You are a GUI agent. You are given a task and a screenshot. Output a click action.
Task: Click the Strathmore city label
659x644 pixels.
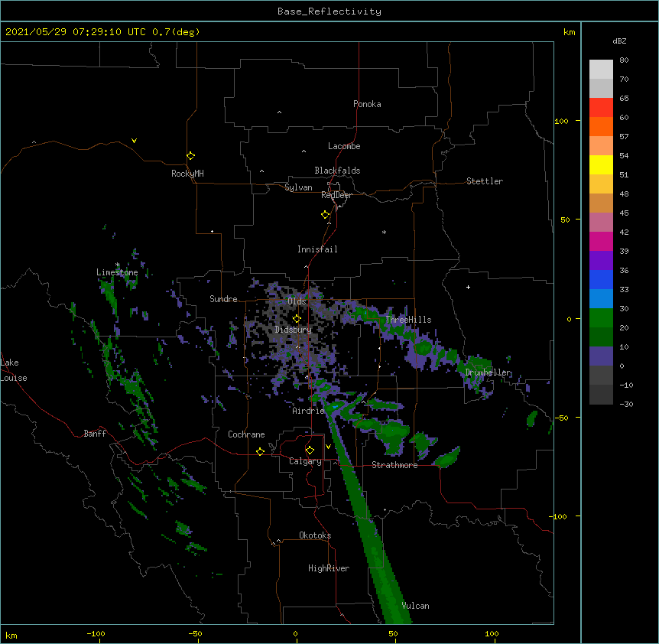(394, 465)
